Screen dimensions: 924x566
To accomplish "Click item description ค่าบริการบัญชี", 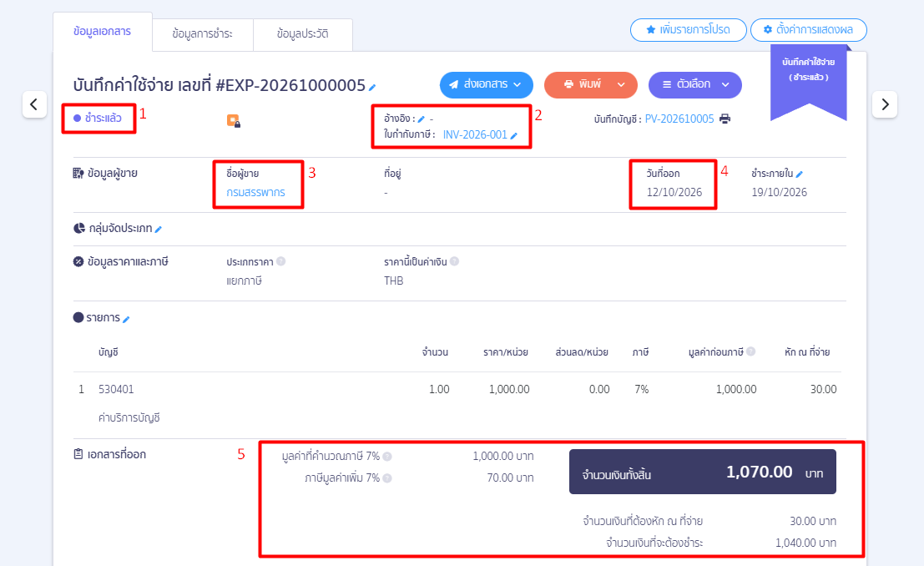I will pos(129,418).
